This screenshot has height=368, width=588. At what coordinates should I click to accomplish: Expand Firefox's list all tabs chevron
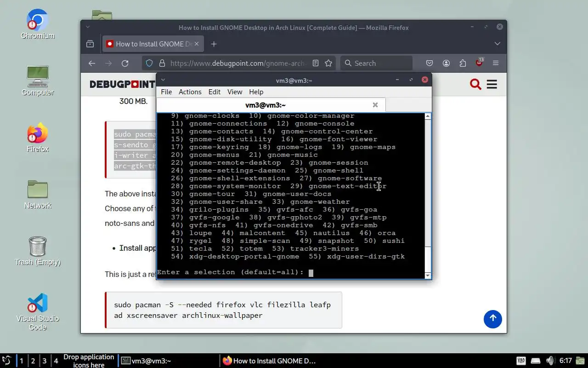(497, 44)
